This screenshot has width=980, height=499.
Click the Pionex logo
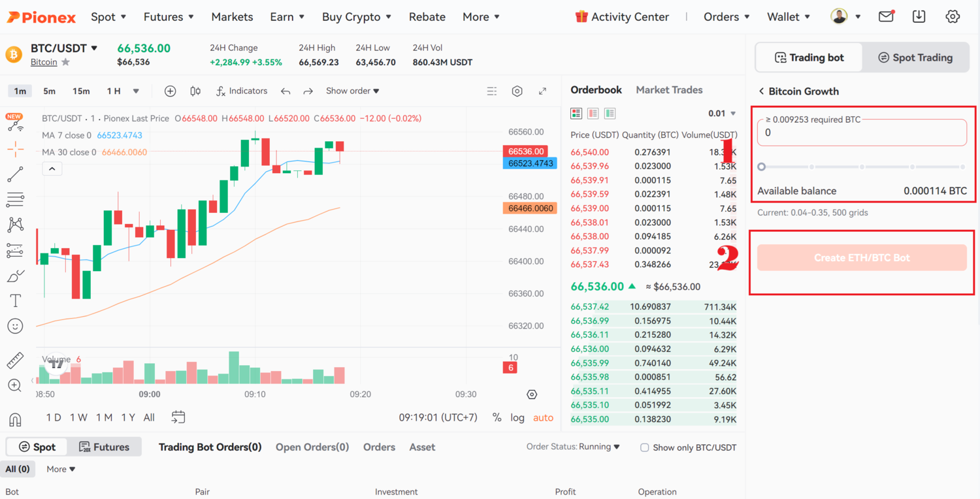[41, 17]
